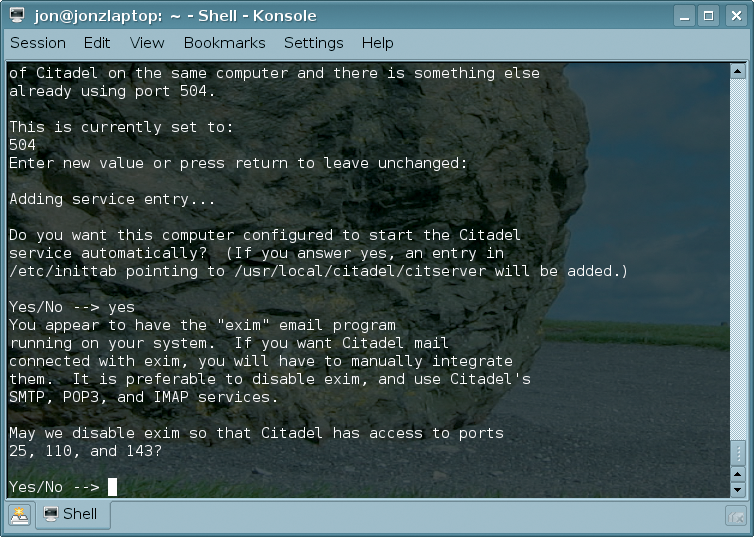This screenshot has height=537, width=754.
Task: Maximize the Konsole window
Action: [x=709, y=16]
